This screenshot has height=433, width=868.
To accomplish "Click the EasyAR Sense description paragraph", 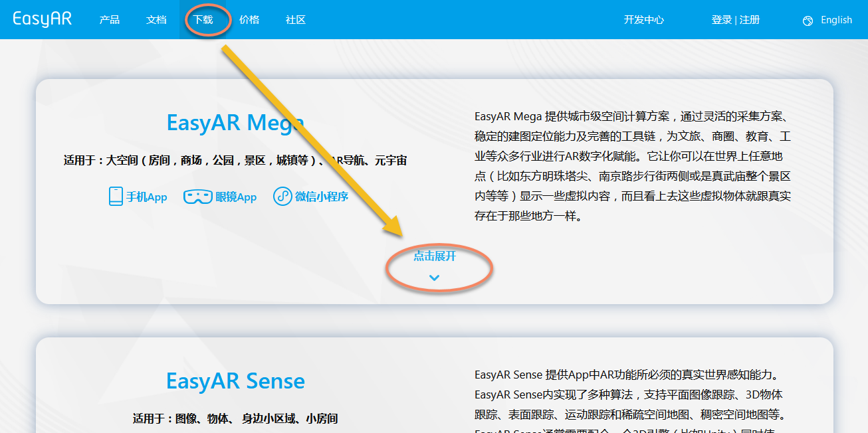I will click(631, 400).
